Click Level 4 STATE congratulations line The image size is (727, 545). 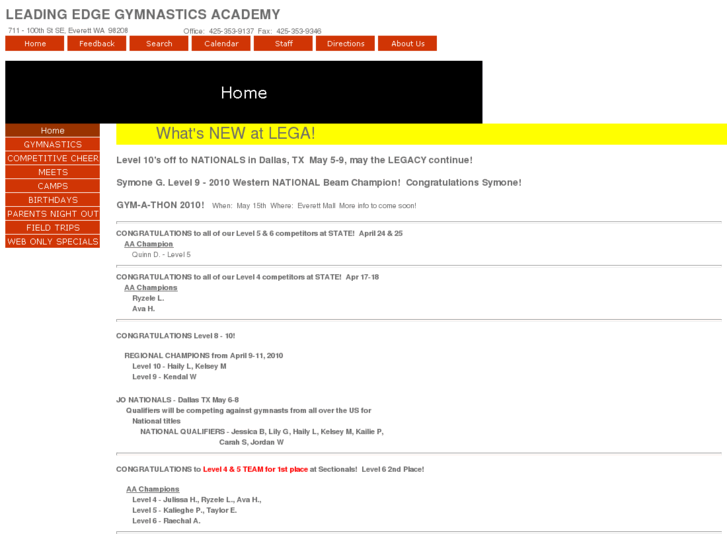(x=248, y=277)
